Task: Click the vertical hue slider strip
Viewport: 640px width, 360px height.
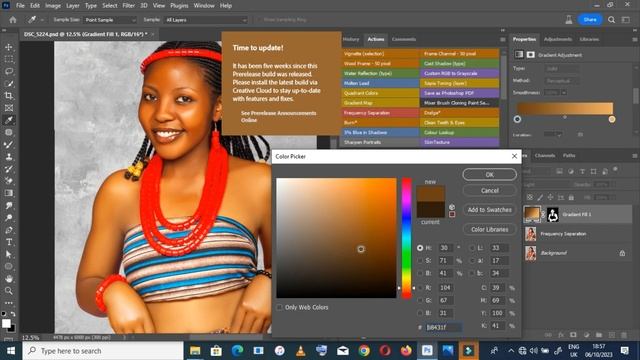Action: (x=407, y=238)
